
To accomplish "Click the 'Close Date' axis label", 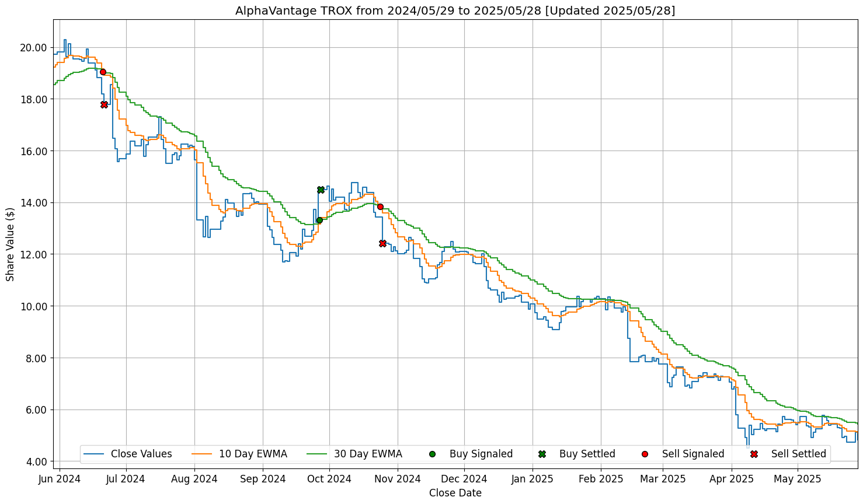I will coord(455,493).
